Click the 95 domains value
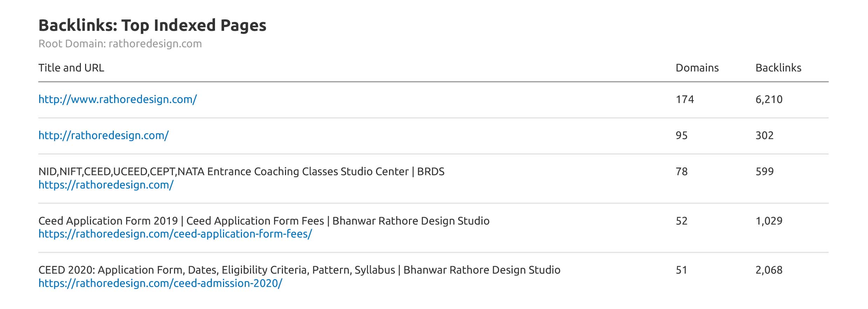This screenshot has height=309, width=868. (x=681, y=136)
